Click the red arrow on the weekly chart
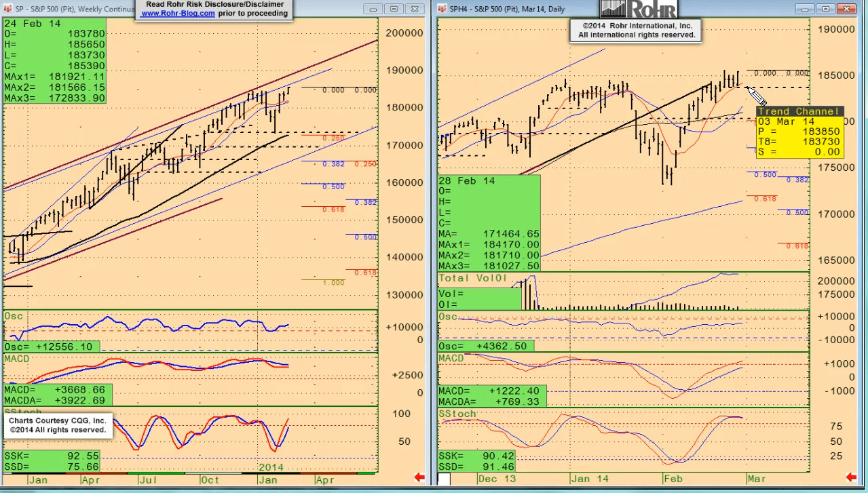The width and height of the screenshot is (868, 493). tap(419, 478)
